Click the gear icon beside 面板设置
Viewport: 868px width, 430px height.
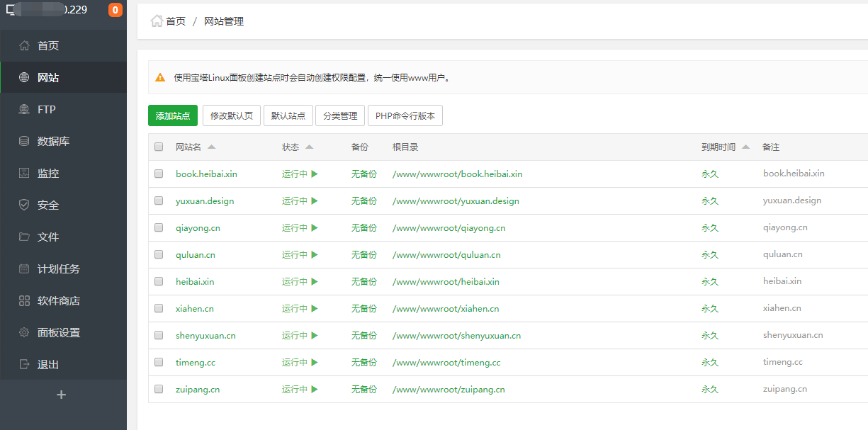coord(24,333)
